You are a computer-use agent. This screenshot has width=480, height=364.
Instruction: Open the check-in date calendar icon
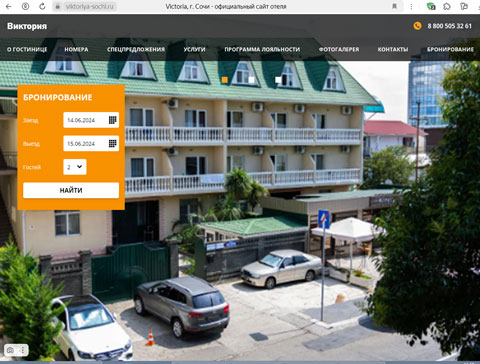(x=113, y=120)
